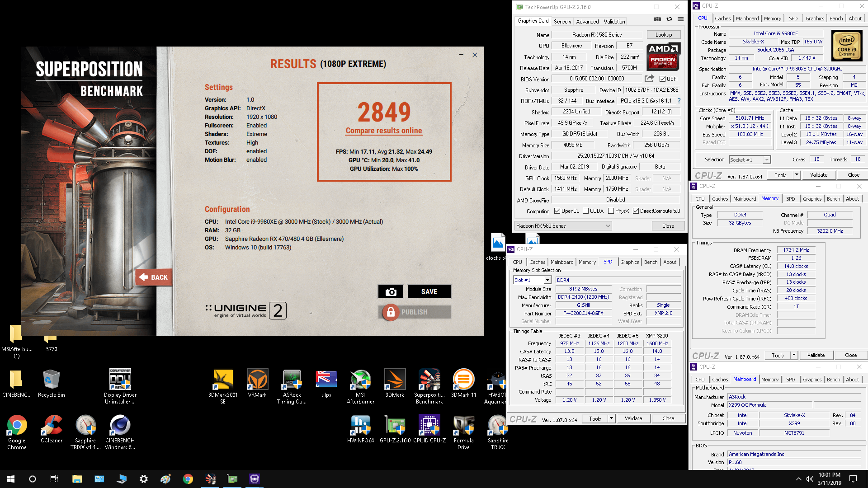Open Tools dropdown arrow in CPU-Z SPD window
This screenshot has width=868, height=488.
pyautogui.click(x=611, y=418)
